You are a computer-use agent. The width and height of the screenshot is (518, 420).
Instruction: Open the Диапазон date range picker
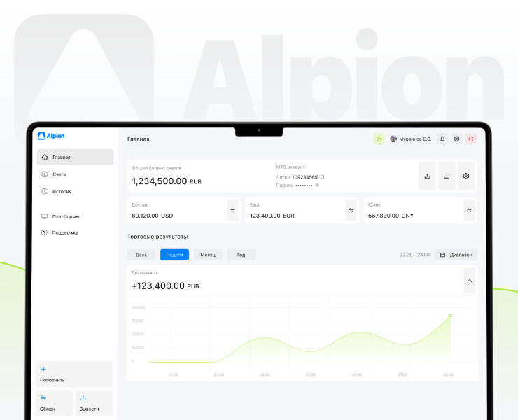456,255
